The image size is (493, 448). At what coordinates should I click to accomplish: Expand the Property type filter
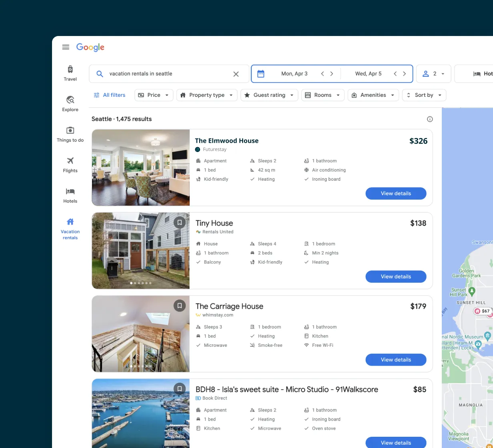pos(207,95)
